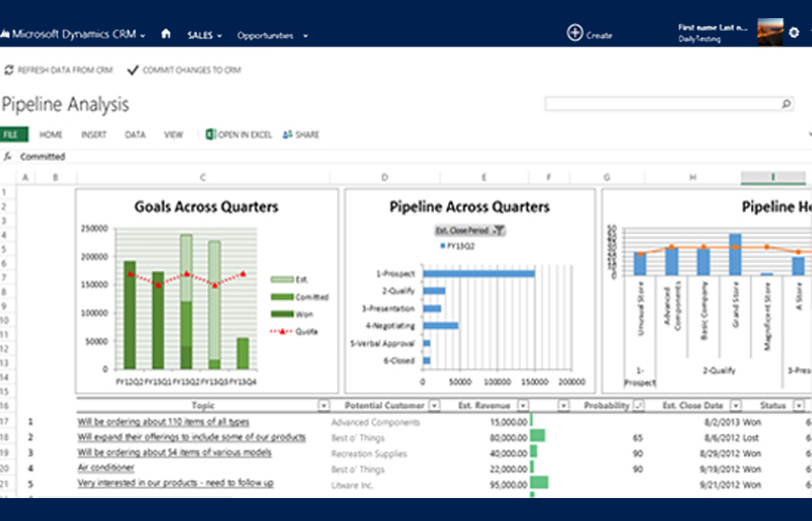Open the 'Air conditioner' opportunity link
The height and width of the screenshot is (521, 812).
pyautogui.click(x=106, y=467)
